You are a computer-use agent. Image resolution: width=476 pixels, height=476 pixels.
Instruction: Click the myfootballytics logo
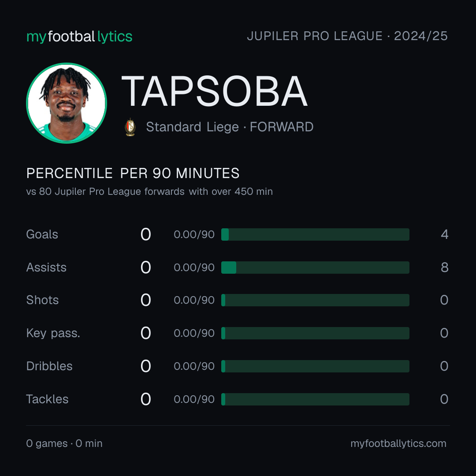[x=79, y=37]
